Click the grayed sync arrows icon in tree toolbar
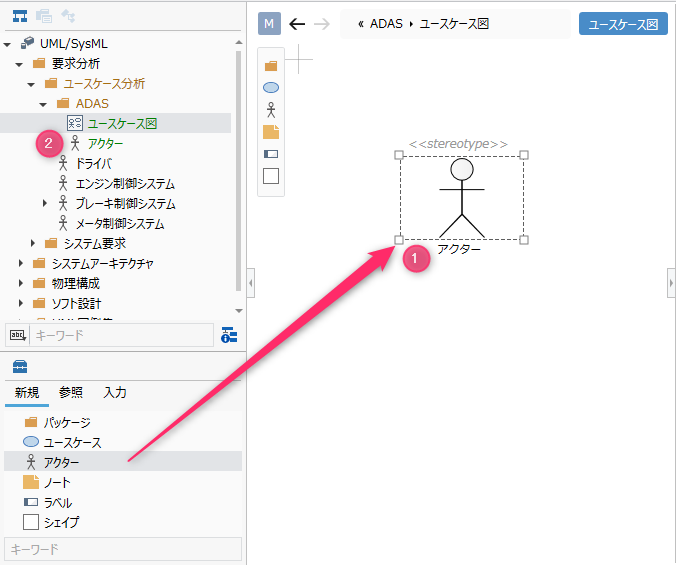Image resolution: width=676 pixels, height=565 pixels. [x=68, y=16]
